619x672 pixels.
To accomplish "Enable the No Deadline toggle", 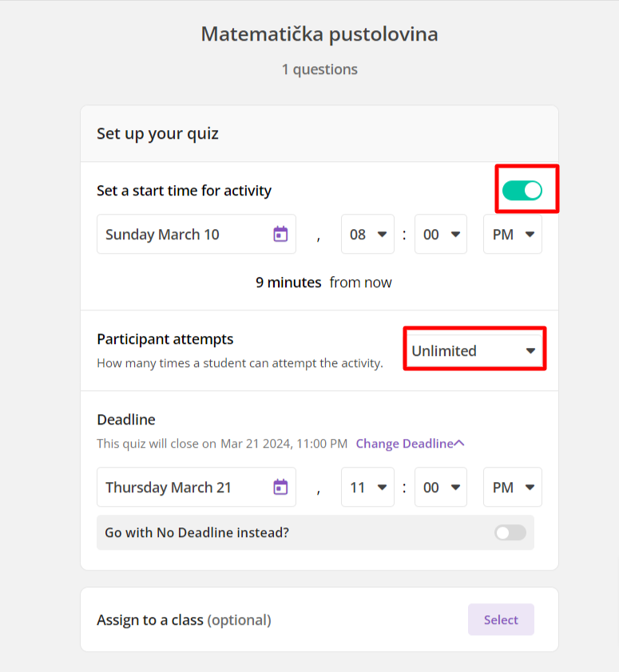I will click(510, 532).
